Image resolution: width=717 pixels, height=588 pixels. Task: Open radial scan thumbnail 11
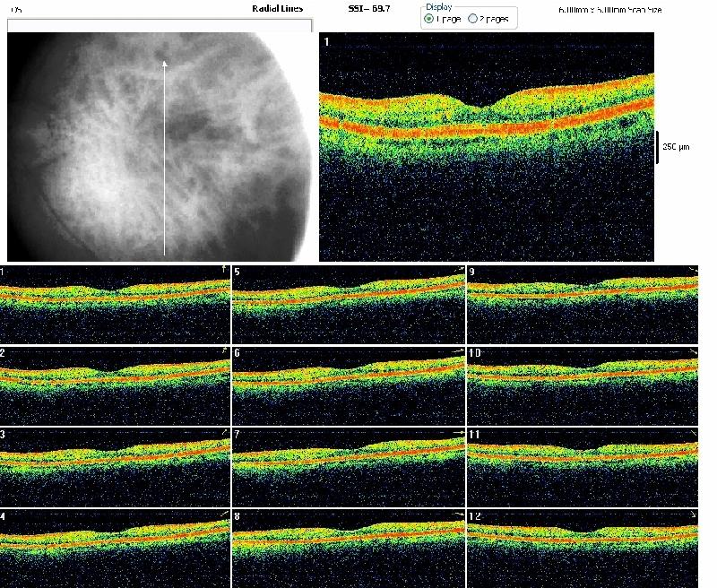(582, 466)
